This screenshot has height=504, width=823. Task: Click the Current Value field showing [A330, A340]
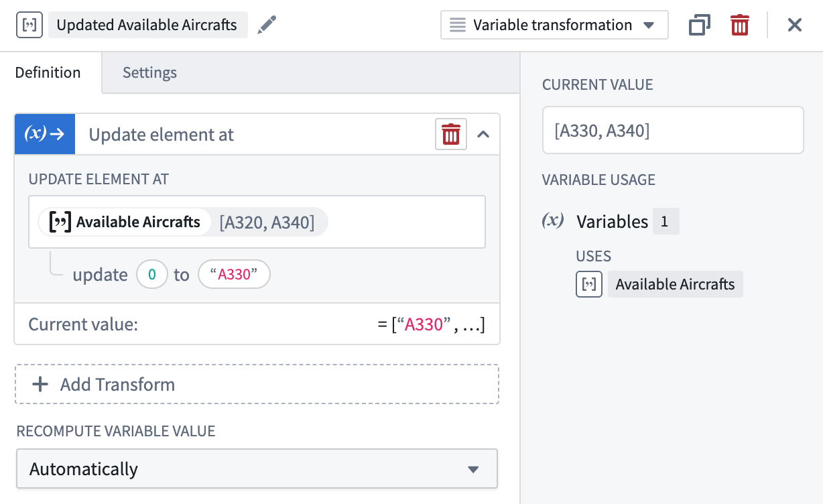(x=672, y=130)
